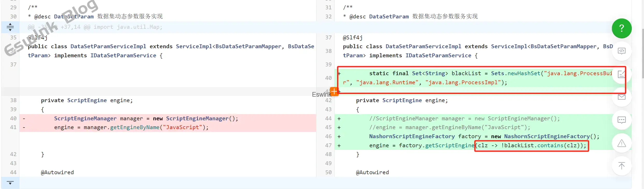The height and width of the screenshot is (189, 644).
Task: Open the envelope mail icon
Action: point(621,97)
